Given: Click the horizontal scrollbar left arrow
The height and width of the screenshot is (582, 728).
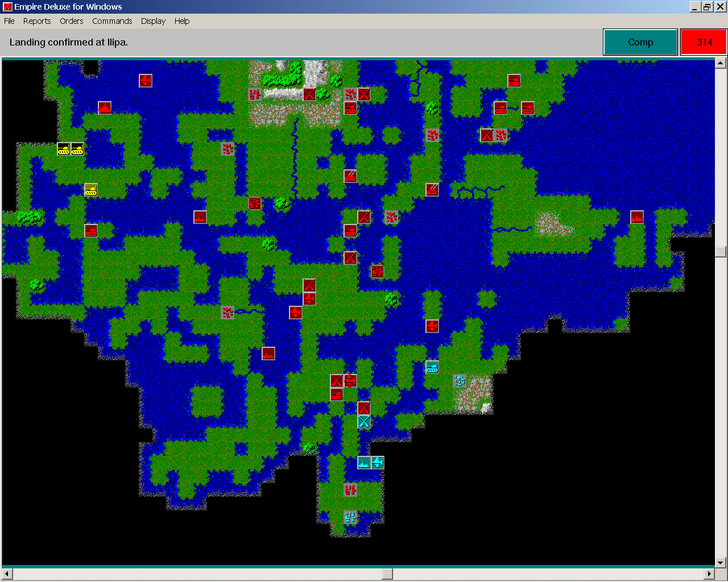Looking at the screenshot, I should [7, 574].
